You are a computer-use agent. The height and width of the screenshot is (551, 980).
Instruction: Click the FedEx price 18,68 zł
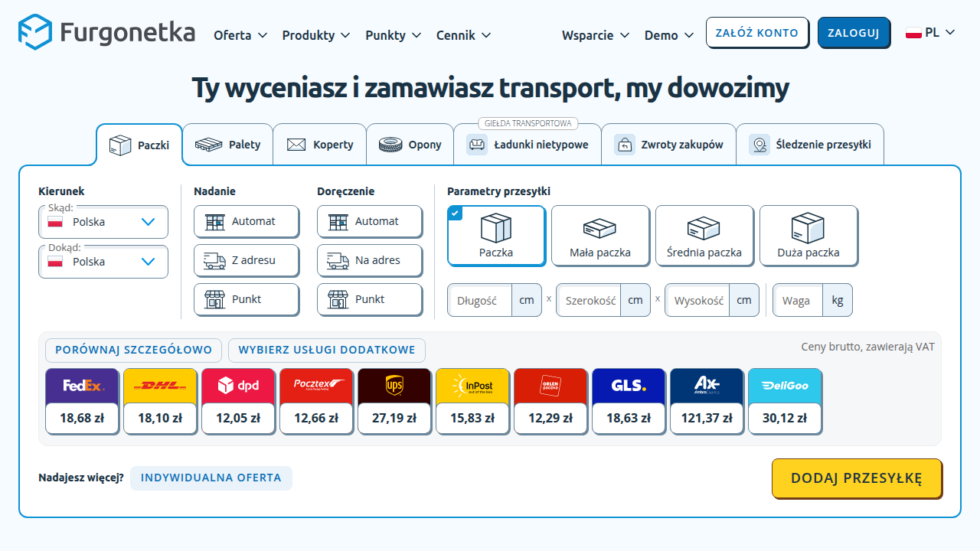(83, 418)
